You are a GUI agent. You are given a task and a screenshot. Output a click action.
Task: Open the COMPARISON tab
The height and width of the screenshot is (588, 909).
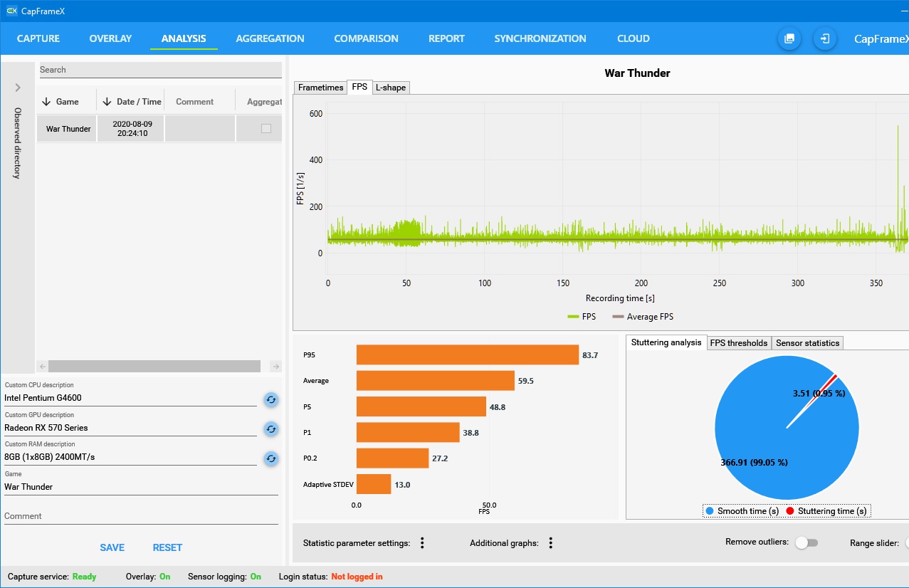click(x=366, y=38)
